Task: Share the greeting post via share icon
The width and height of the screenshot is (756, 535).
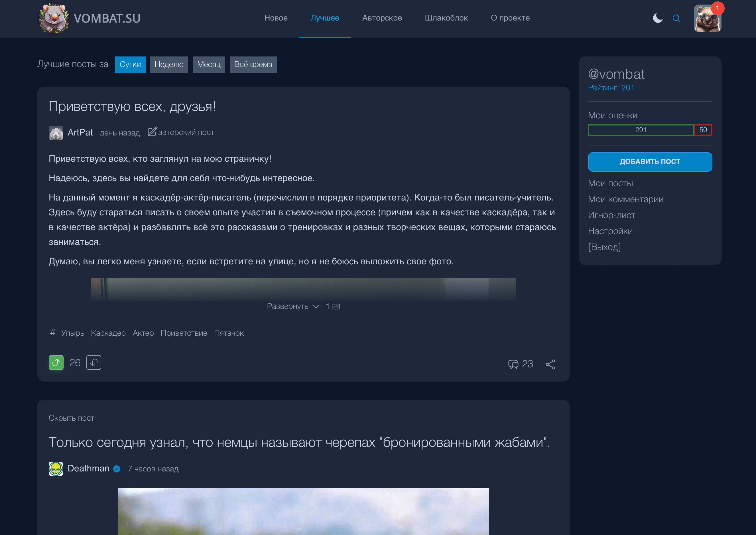Action: 550,364
